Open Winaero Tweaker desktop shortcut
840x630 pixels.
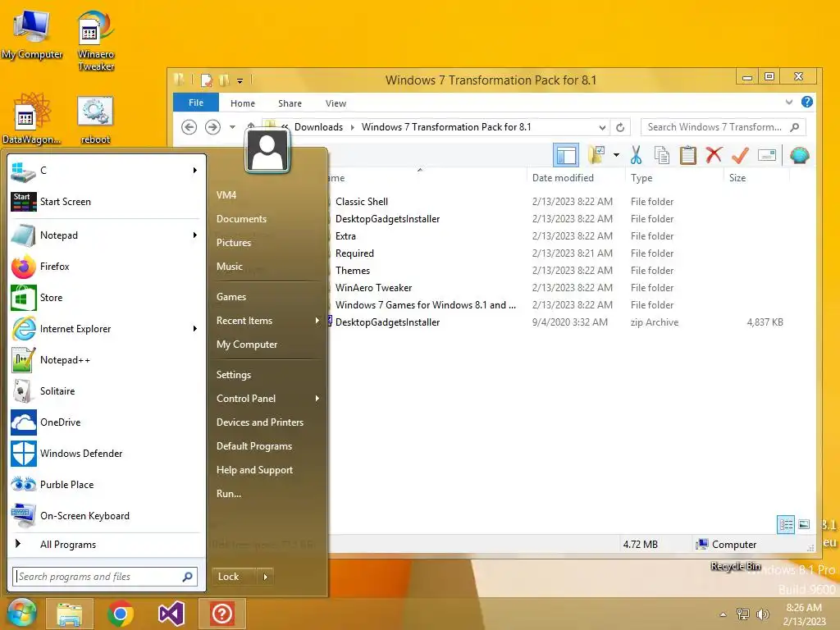pyautogui.click(x=96, y=41)
